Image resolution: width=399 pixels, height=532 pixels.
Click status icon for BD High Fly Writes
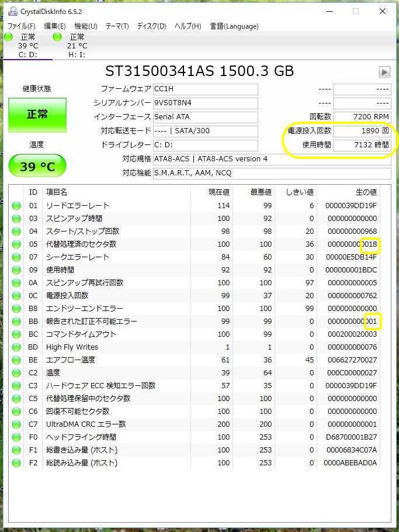[x=16, y=348]
